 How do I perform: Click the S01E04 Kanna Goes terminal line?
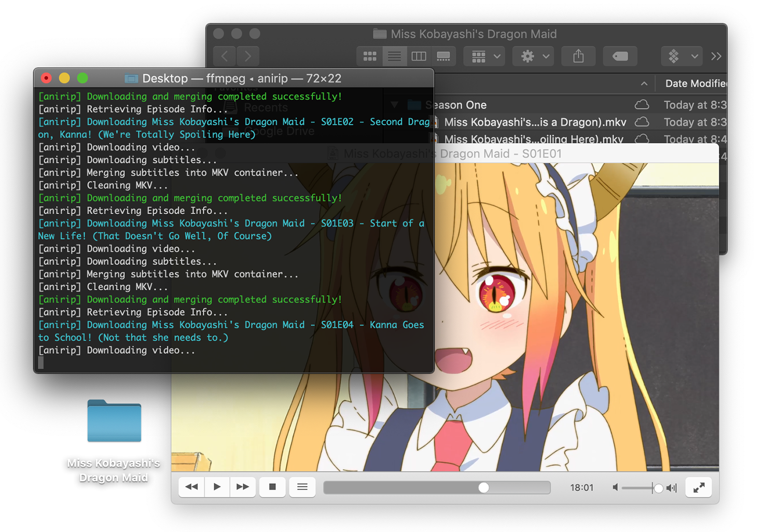(x=231, y=325)
